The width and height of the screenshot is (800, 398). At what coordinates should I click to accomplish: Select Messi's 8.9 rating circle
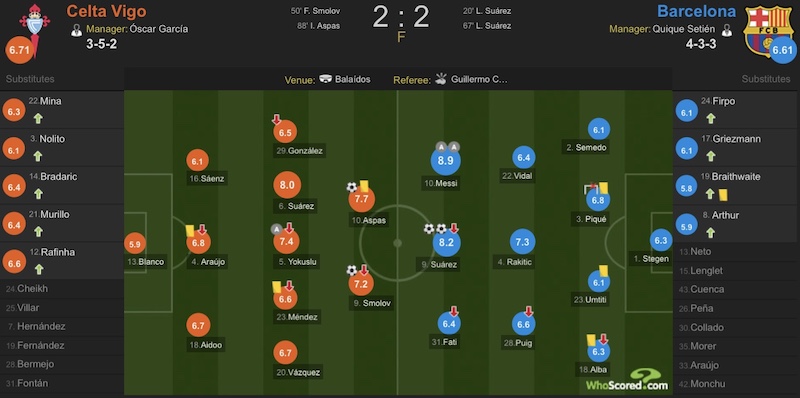[445, 161]
